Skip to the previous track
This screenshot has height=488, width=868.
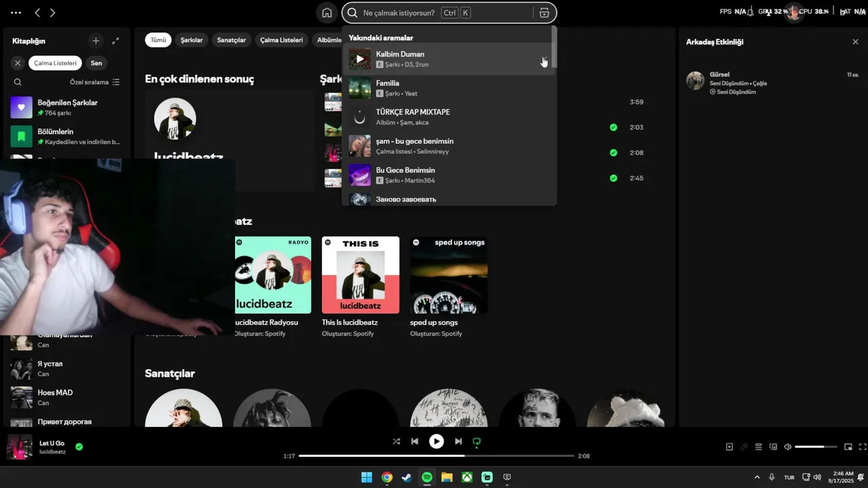pyautogui.click(x=414, y=441)
